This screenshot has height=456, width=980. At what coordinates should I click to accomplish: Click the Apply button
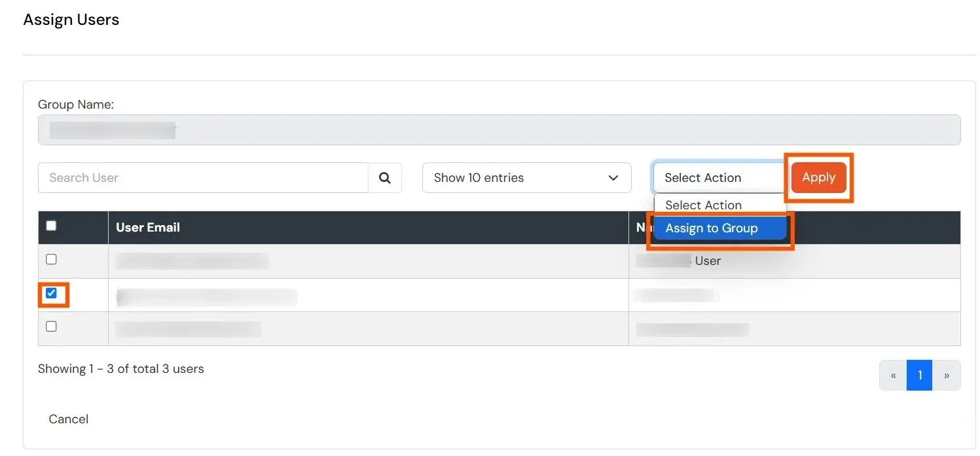click(818, 177)
